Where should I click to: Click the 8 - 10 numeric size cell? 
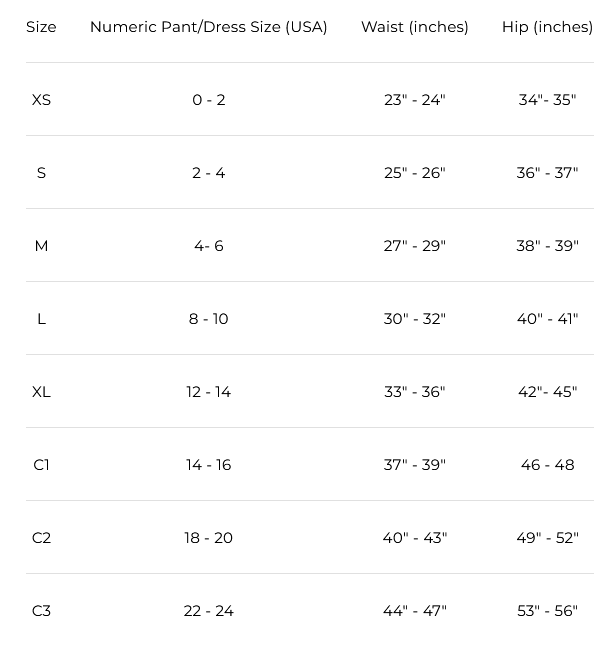tap(209, 319)
